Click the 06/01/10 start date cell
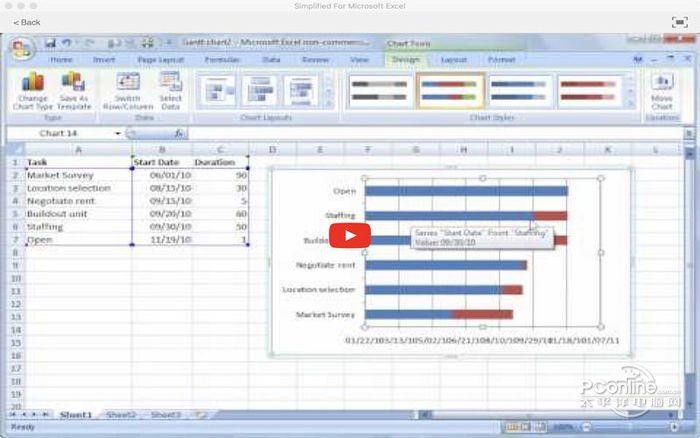 click(162, 175)
